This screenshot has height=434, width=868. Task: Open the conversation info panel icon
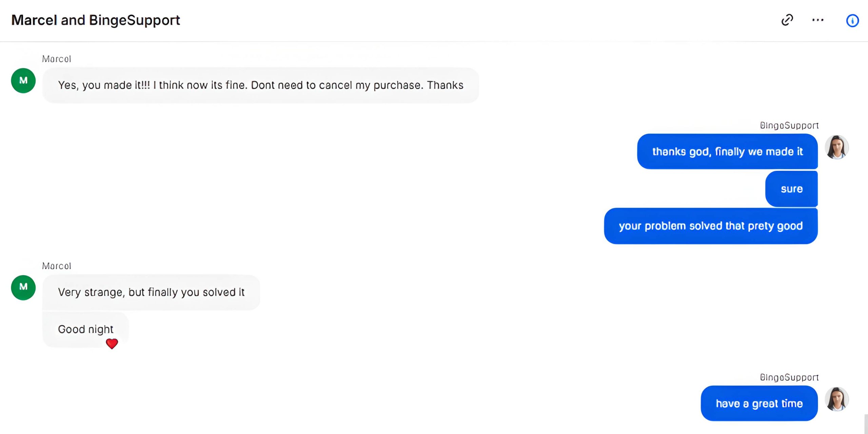click(x=852, y=21)
